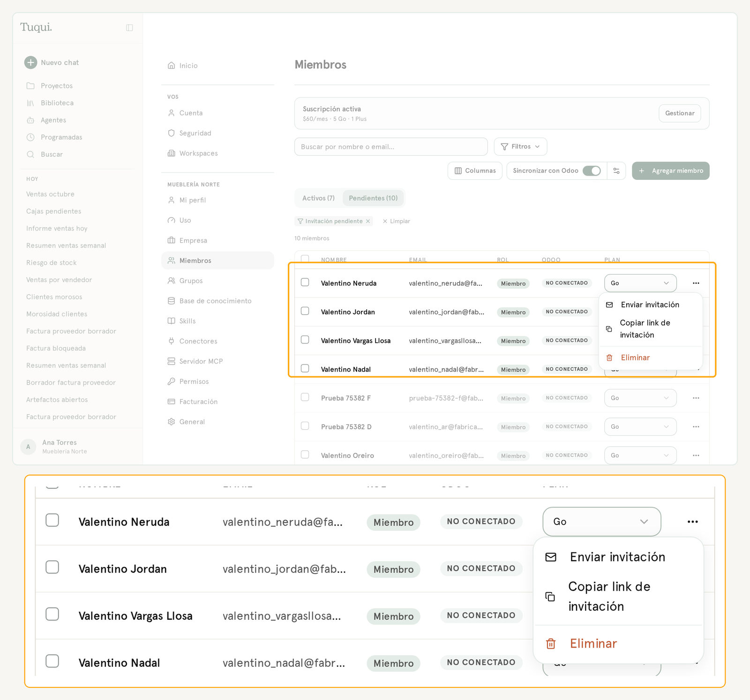Check the Prueba 75382 F row checkbox
The width and height of the screenshot is (750, 700).
click(305, 397)
